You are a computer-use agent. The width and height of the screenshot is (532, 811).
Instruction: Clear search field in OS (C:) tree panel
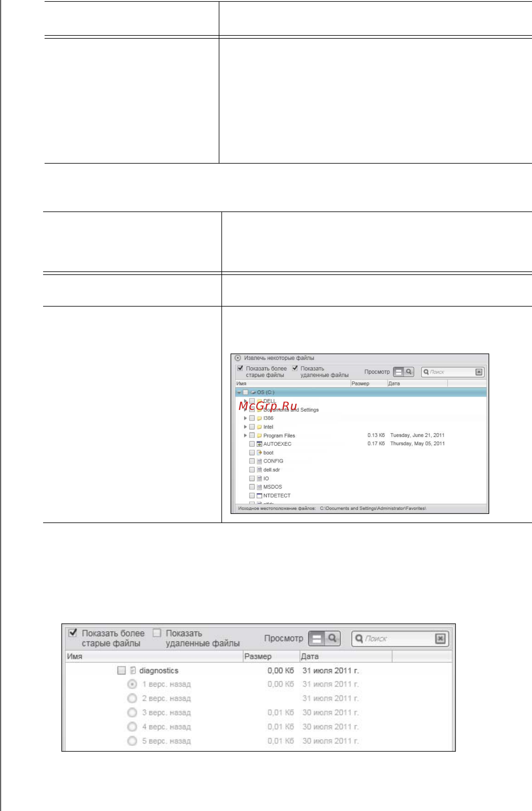[x=479, y=372]
